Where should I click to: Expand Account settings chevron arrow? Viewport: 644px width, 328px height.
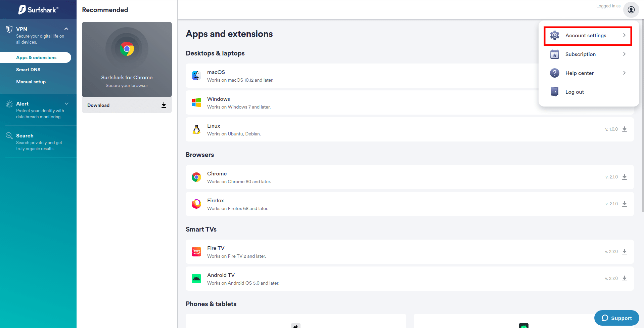[624, 35]
